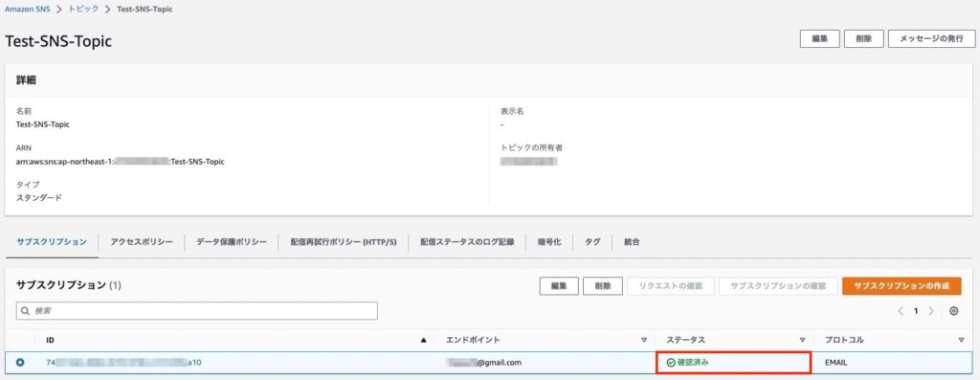Click the 確認済み status text

click(x=693, y=363)
